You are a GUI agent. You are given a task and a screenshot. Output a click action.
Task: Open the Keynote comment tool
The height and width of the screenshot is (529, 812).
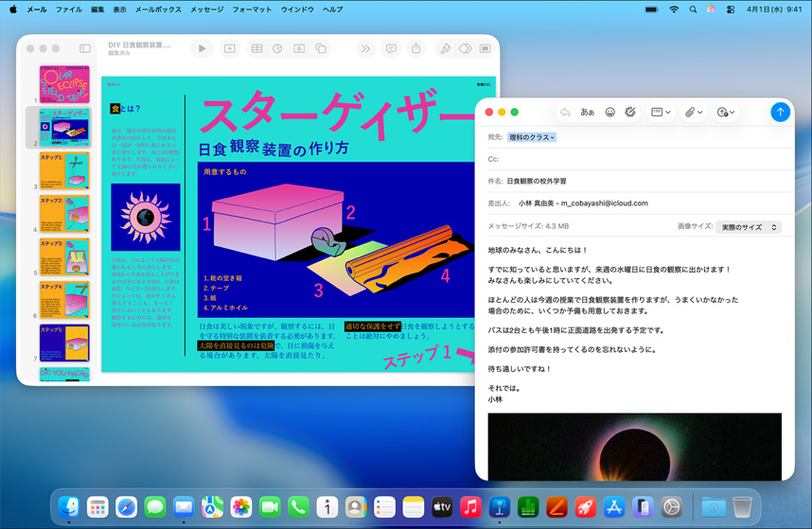tap(391, 48)
